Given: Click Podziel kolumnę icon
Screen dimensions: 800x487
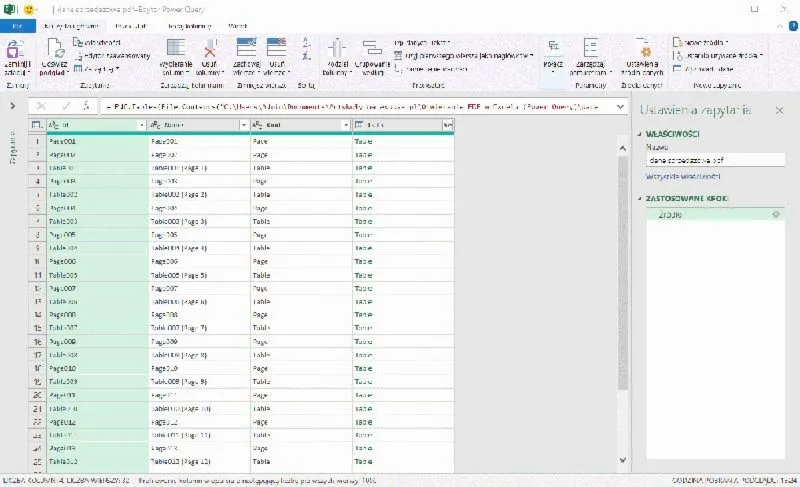Looking at the screenshot, I should click(337, 48).
